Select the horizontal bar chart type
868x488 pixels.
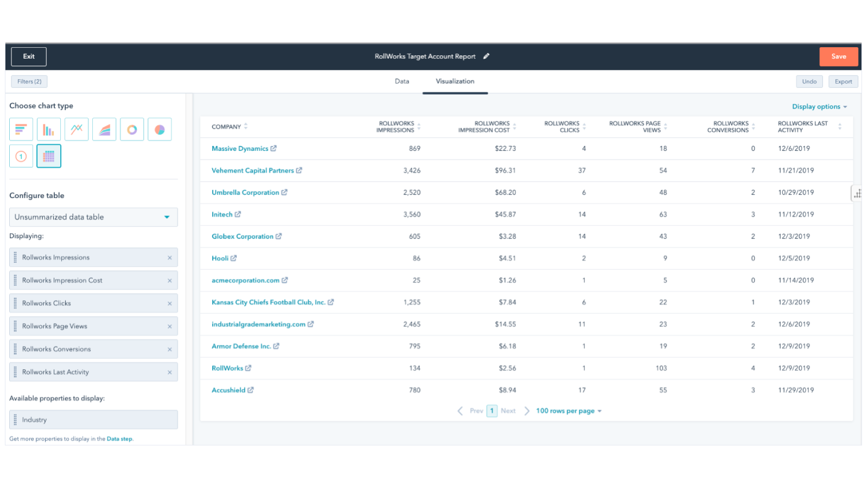pyautogui.click(x=21, y=129)
